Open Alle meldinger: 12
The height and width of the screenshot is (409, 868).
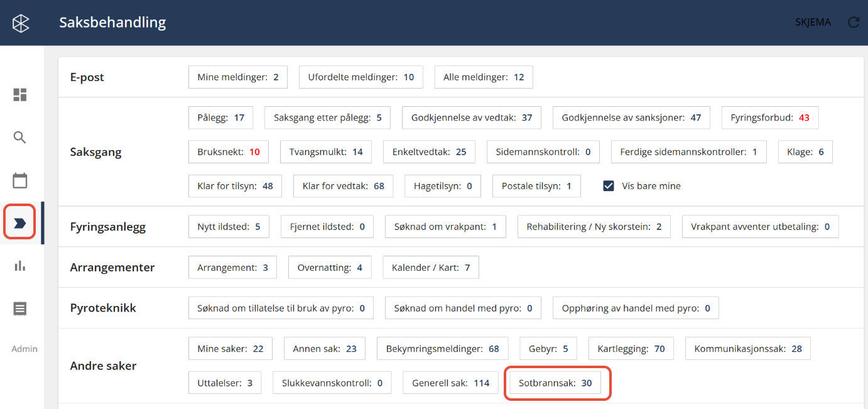pyautogui.click(x=484, y=77)
